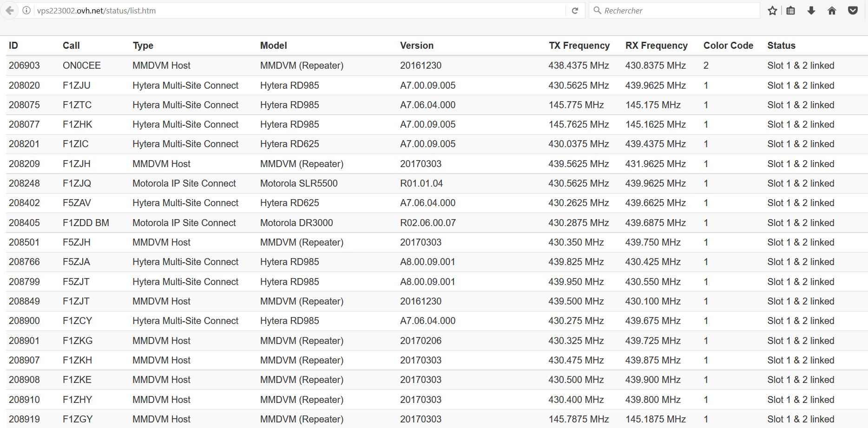The width and height of the screenshot is (868, 428).
Task: Sort table by ID column header
Action: [13, 45]
